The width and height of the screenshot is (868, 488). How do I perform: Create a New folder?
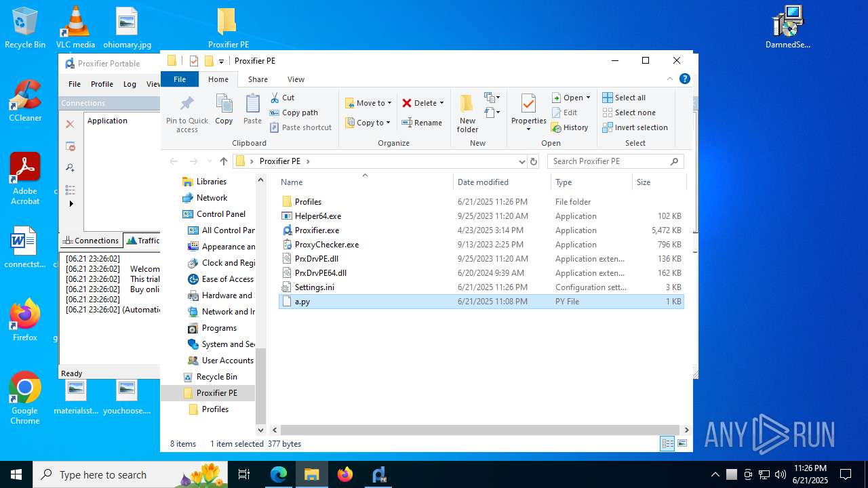467,113
